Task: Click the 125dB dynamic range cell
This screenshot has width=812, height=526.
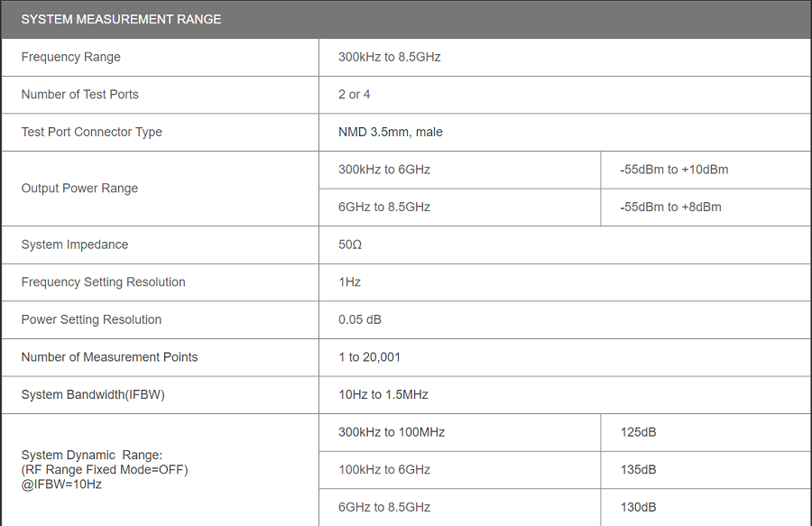Action: 639,432
